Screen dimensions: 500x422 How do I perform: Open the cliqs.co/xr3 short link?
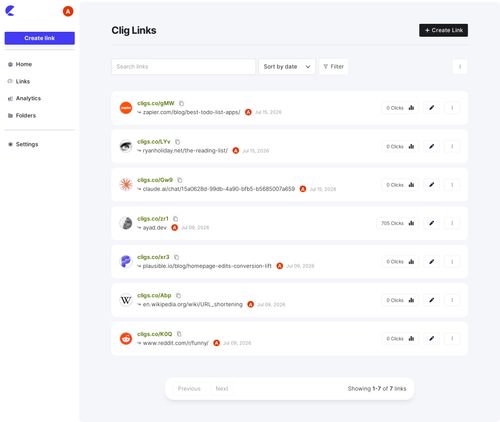point(153,257)
